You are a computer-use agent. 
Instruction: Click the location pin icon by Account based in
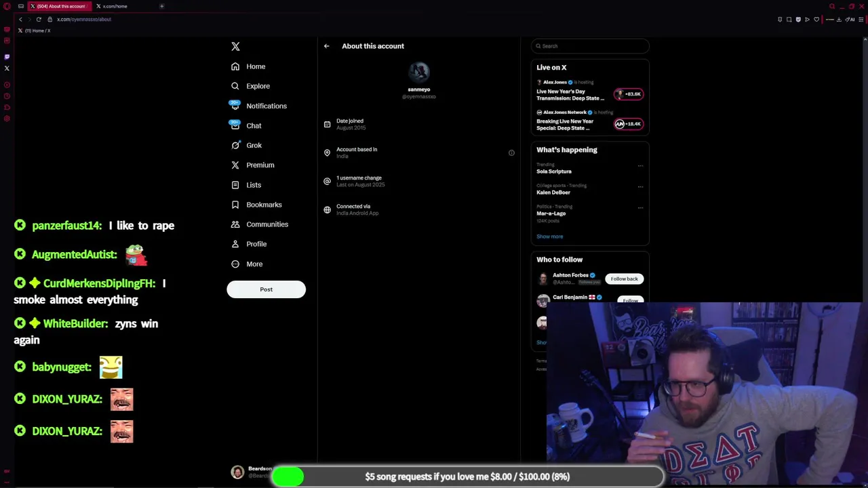pyautogui.click(x=327, y=152)
